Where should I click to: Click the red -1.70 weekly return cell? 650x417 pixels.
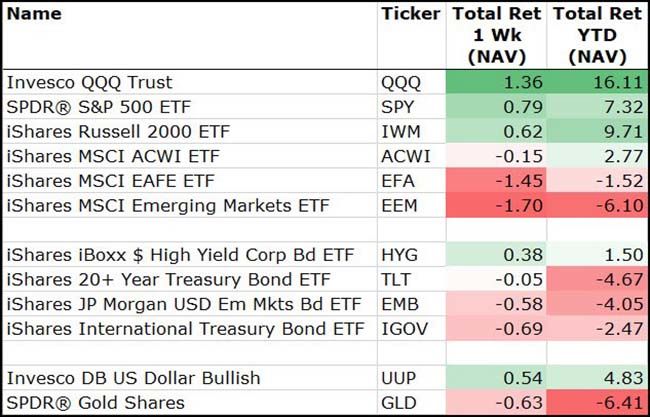coord(497,205)
